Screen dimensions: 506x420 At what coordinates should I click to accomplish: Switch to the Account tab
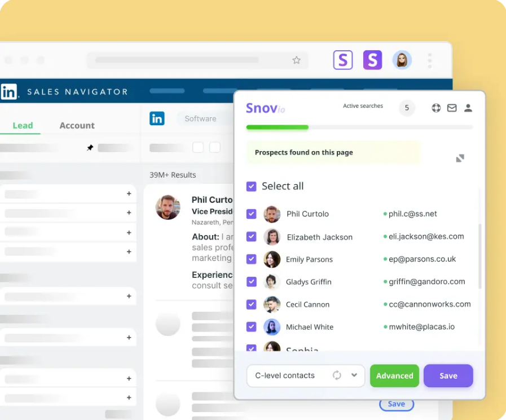(x=77, y=126)
